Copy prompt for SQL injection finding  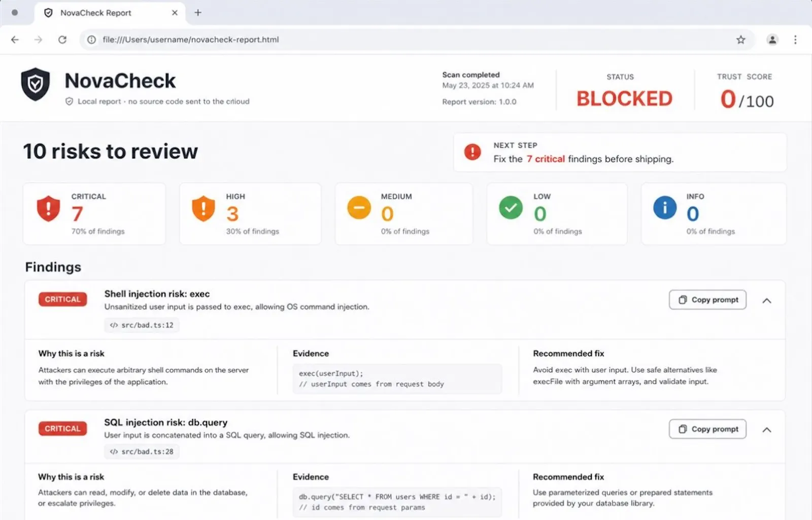pyautogui.click(x=708, y=429)
